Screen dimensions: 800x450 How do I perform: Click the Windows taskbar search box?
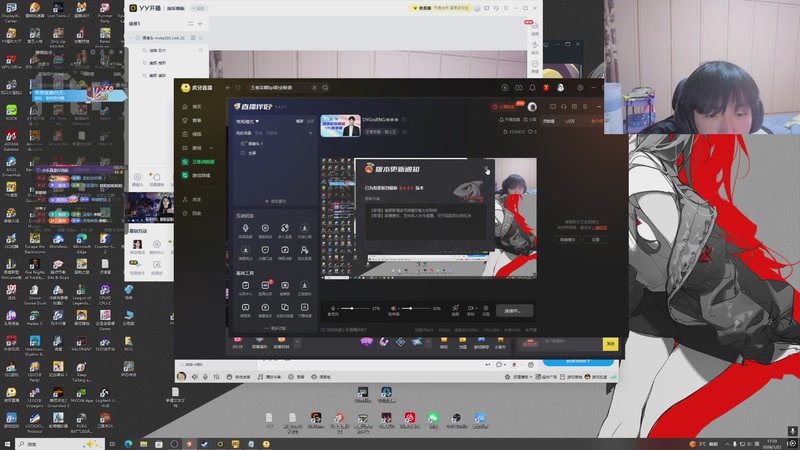[60, 444]
